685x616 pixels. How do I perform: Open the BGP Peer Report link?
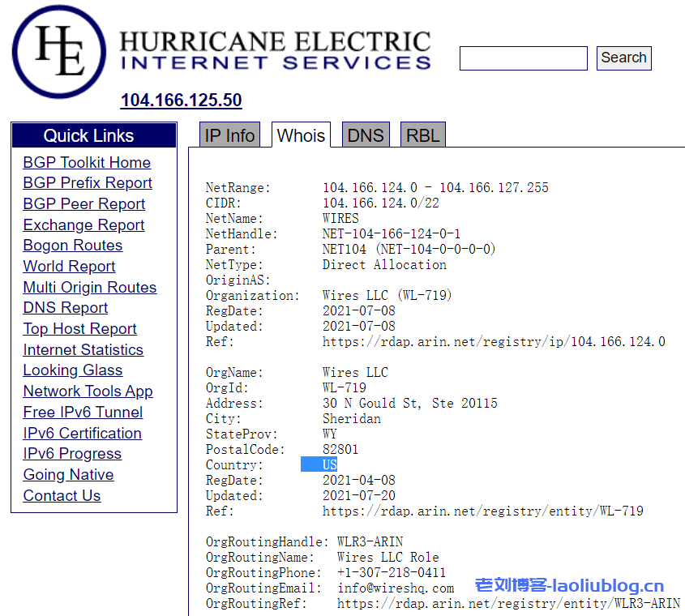tap(84, 204)
